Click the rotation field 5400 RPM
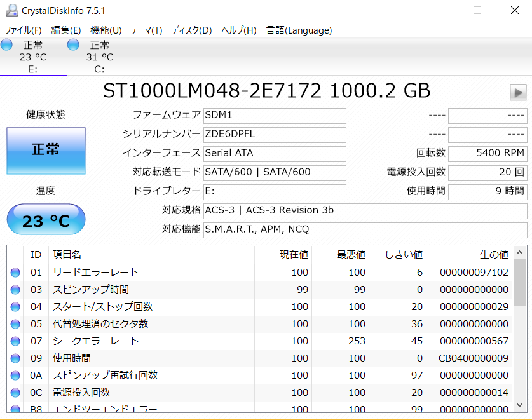532x420 pixels. click(488, 154)
